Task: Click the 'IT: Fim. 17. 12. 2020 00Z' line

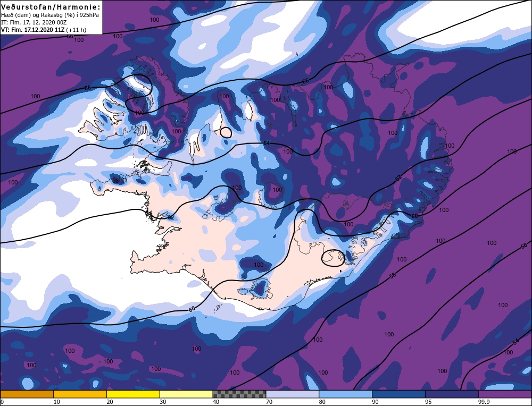Action: [x=34, y=22]
